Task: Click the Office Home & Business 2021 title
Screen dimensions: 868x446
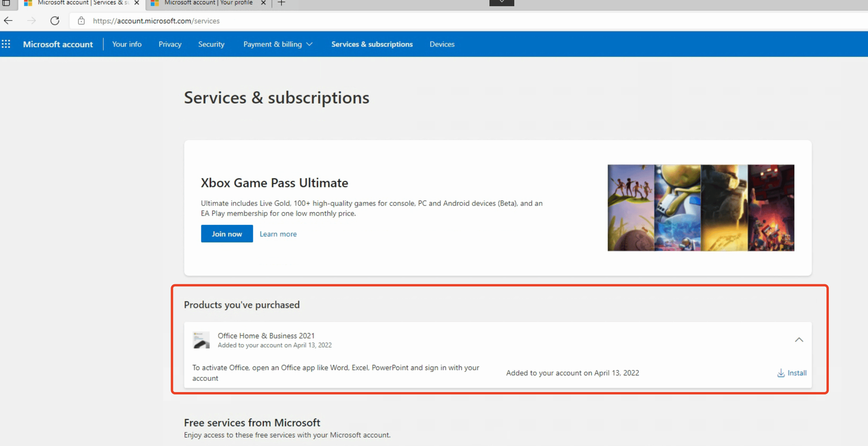Action: point(266,335)
